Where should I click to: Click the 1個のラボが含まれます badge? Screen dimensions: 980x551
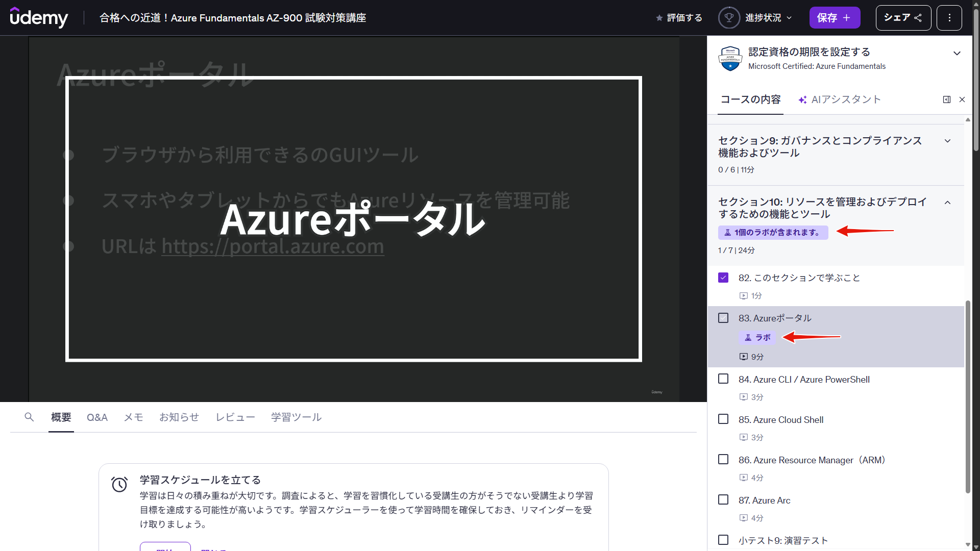(773, 232)
